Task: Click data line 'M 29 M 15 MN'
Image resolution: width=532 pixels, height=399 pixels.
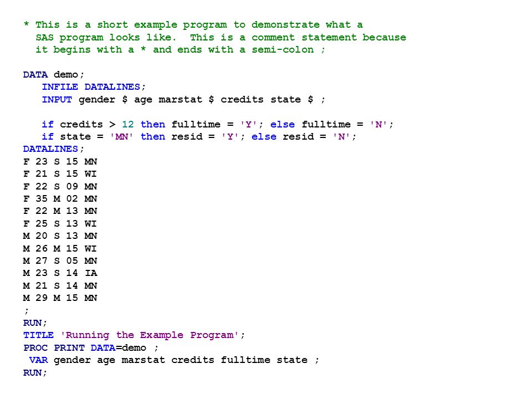Action: [x=60, y=298]
